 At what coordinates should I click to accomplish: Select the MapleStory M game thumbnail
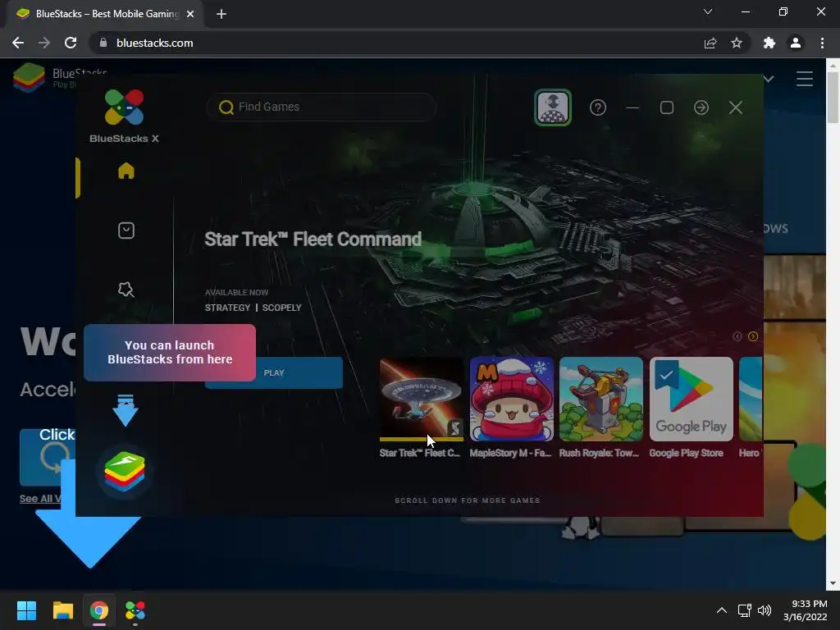tap(511, 399)
